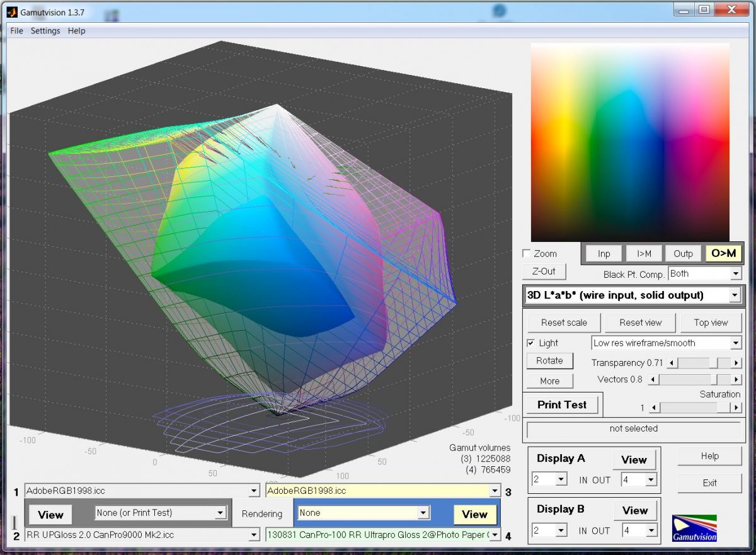Open the File menu

[x=16, y=31]
